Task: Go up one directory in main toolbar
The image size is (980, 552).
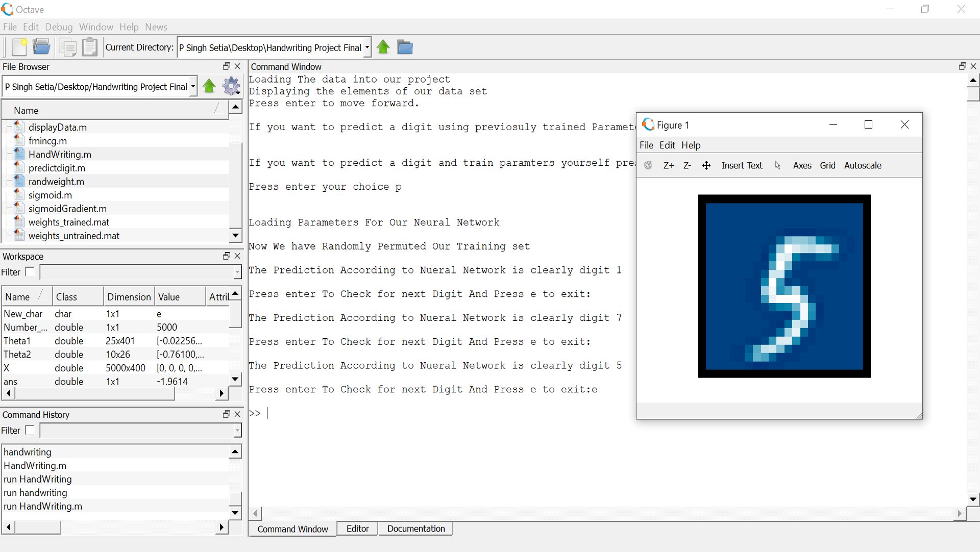Action: coord(383,47)
